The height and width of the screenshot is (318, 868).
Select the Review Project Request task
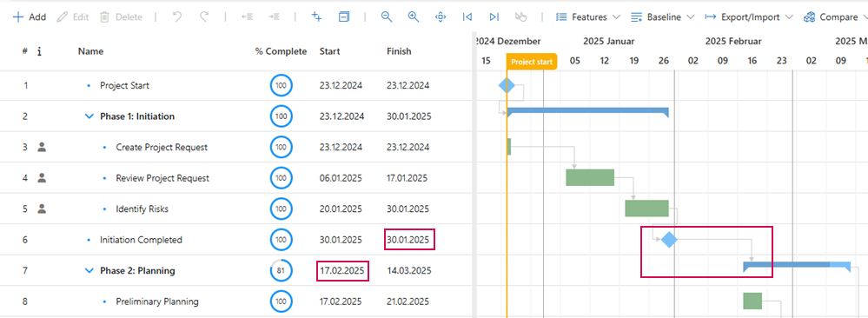pos(162,178)
